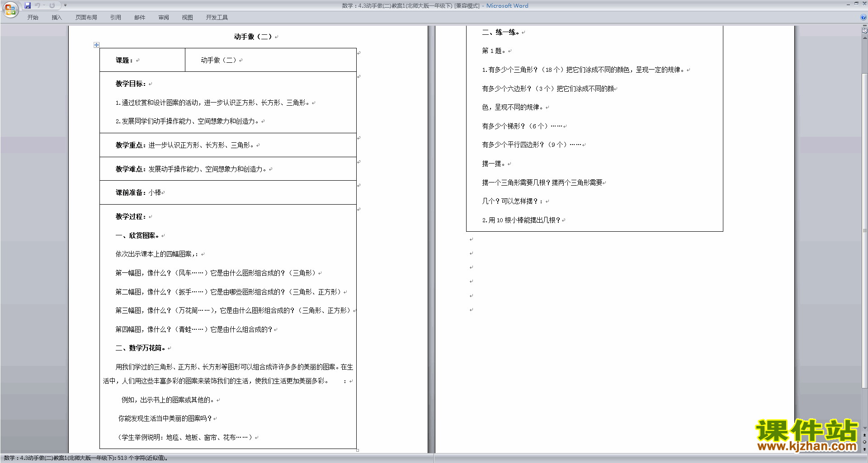Image resolution: width=868 pixels, height=463 pixels.
Task: Click line 摆一个三角形需要几根
Action: 542,182
